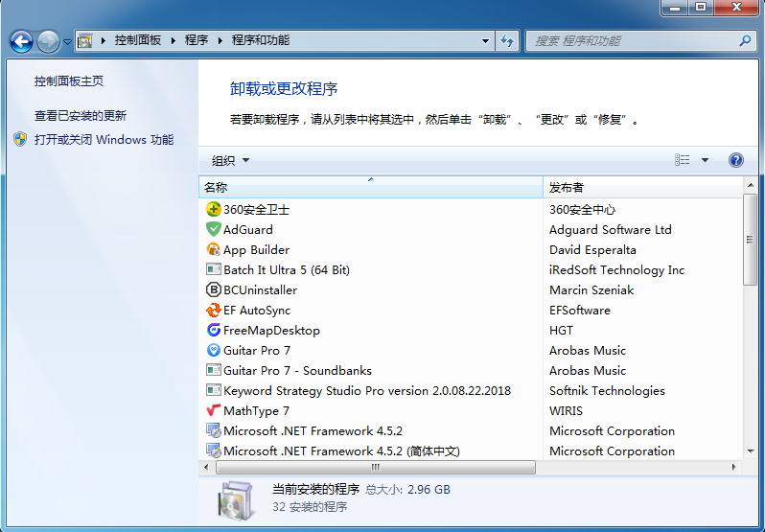The height and width of the screenshot is (532, 765).
Task: Select the FreeMapDesktop program name
Action: (x=271, y=330)
